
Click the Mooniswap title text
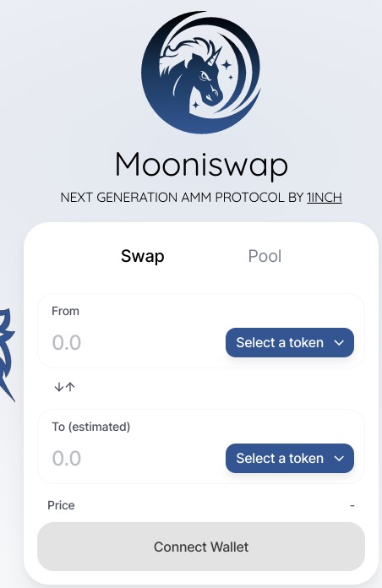click(x=201, y=164)
